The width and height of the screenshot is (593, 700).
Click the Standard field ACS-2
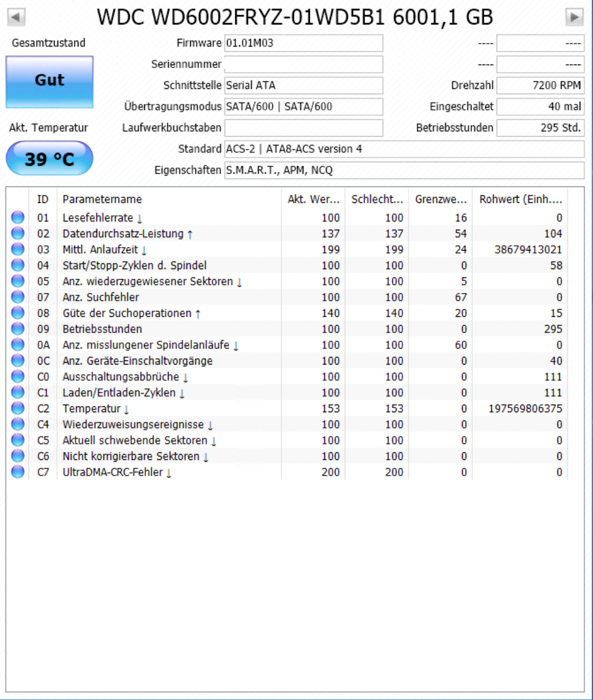[x=404, y=149]
